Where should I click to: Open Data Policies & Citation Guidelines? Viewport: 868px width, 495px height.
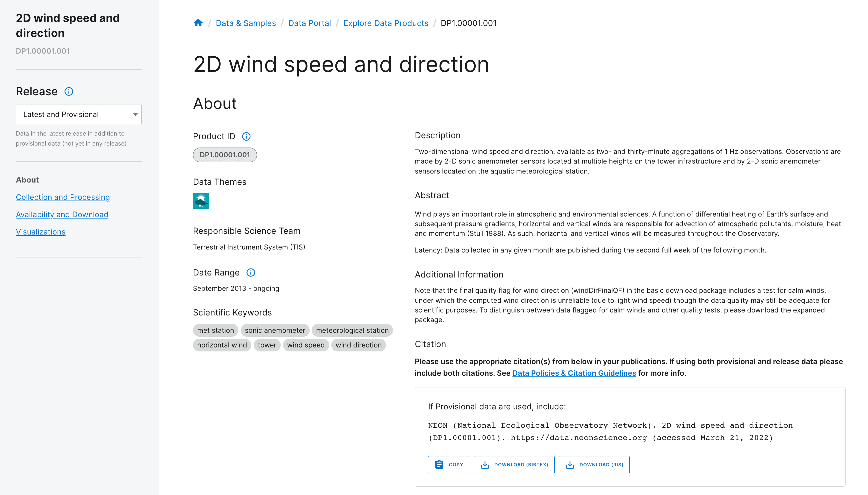pyautogui.click(x=574, y=373)
